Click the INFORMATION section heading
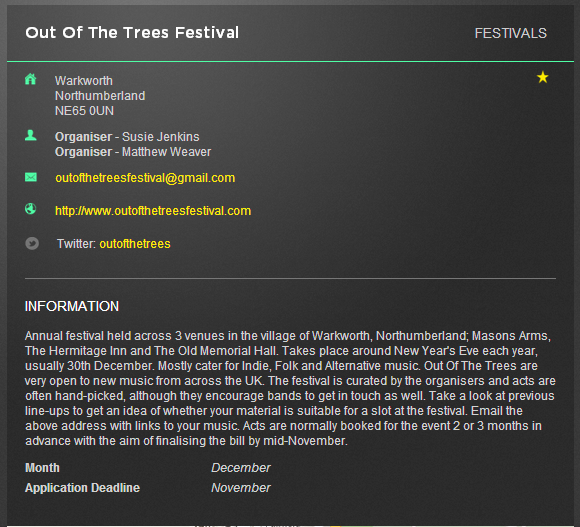Screen dimensions: 580x527 (x=72, y=306)
